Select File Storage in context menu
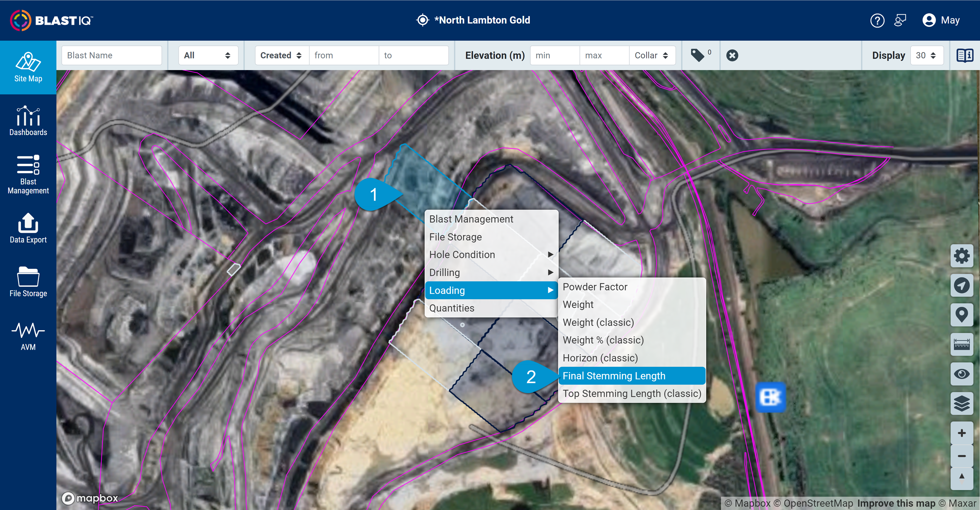This screenshot has width=980, height=510. pyautogui.click(x=491, y=237)
